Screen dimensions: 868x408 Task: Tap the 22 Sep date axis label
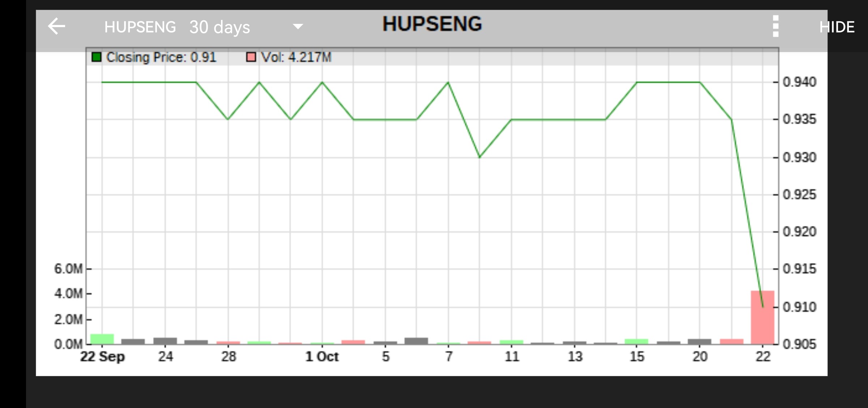[102, 357]
